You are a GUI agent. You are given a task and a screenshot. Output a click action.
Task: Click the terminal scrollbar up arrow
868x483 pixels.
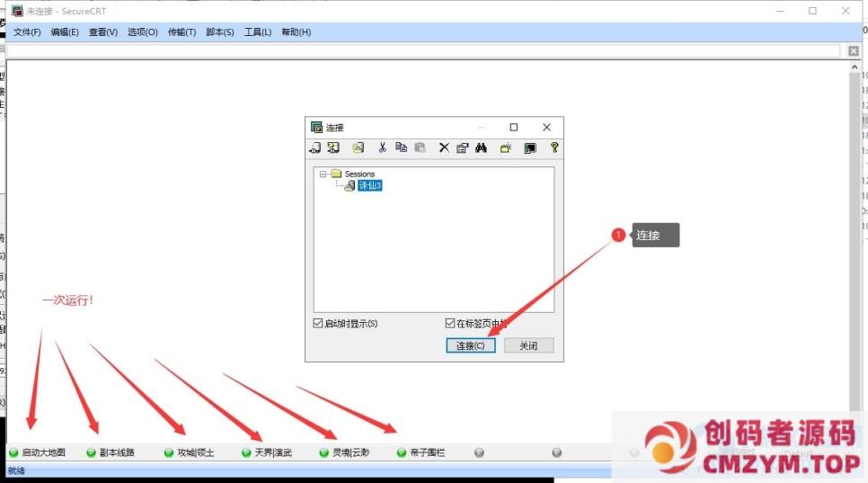(x=855, y=67)
